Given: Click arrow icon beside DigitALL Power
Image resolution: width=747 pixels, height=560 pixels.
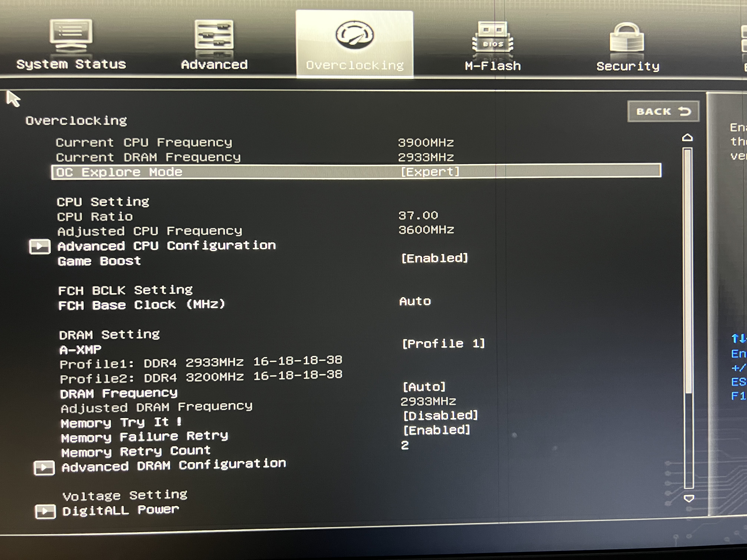Looking at the screenshot, I should (x=45, y=511).
